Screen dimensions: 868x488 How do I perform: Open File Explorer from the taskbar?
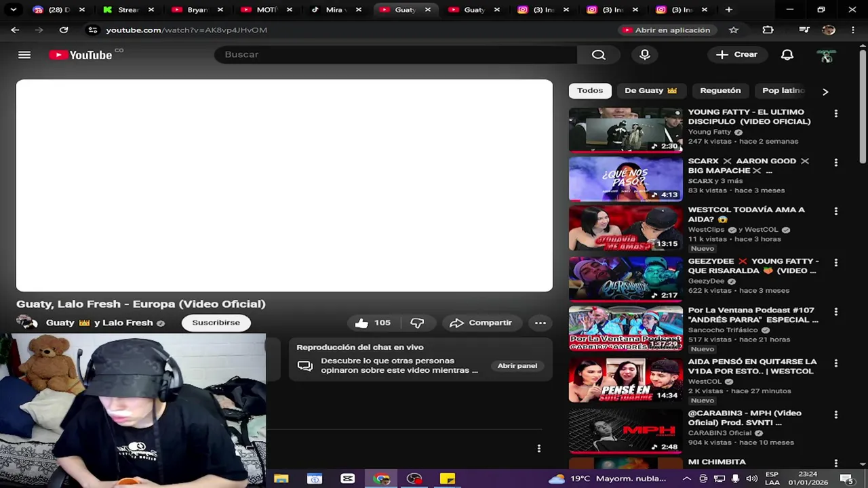pyautogui.click(x=281, y=479)
